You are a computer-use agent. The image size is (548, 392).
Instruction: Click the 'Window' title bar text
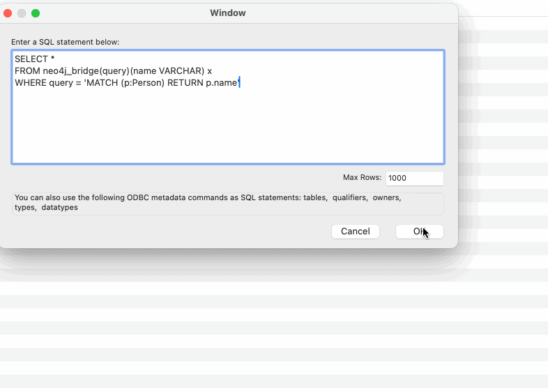click(x=228, y=13)
